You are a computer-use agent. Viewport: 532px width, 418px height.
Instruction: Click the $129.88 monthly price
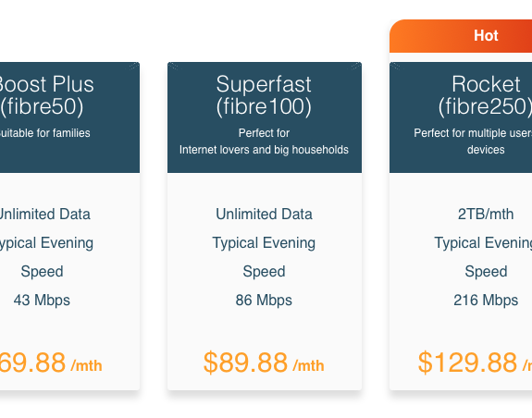[475, 363]
